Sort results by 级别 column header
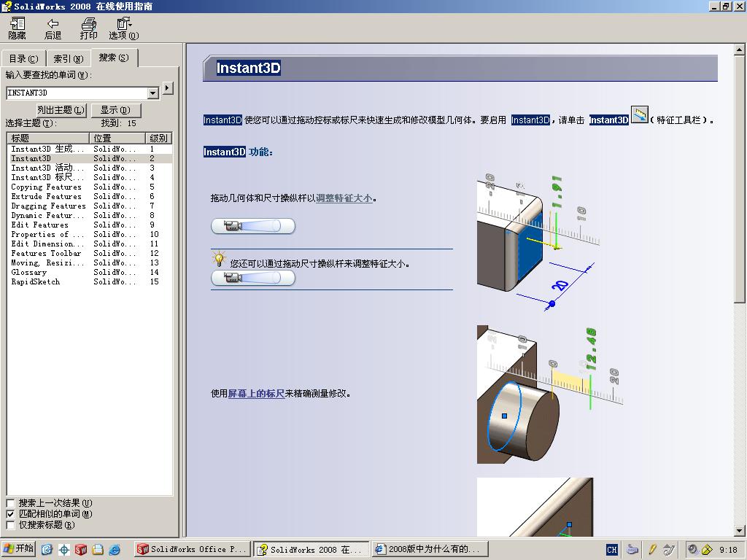747x560 pixels. [x=158, y=138]
